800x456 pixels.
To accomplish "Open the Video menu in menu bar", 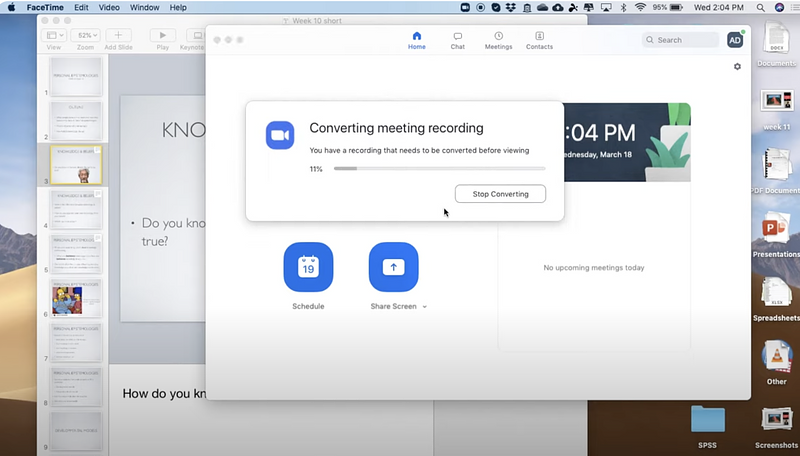I will pos(107,8).
